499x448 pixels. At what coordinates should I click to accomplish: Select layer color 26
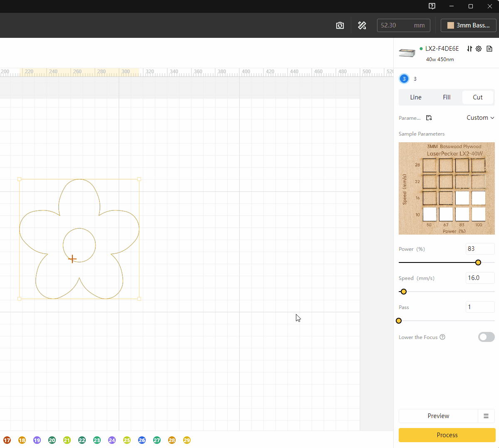(x=142, y=440)
